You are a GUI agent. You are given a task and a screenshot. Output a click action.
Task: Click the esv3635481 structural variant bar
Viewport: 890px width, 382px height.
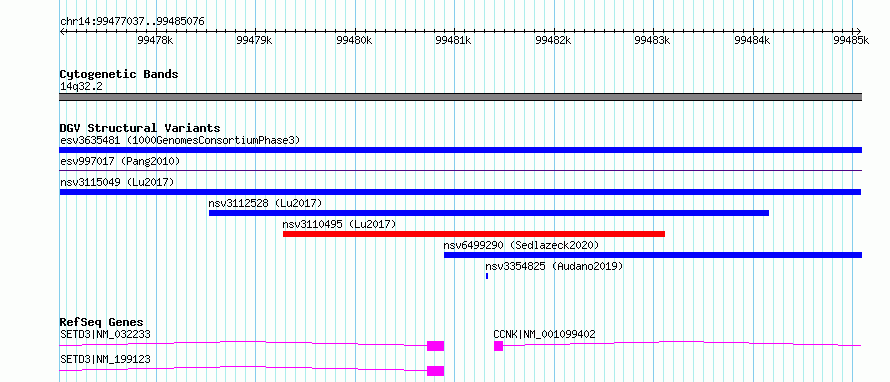(x=460, y=150)
